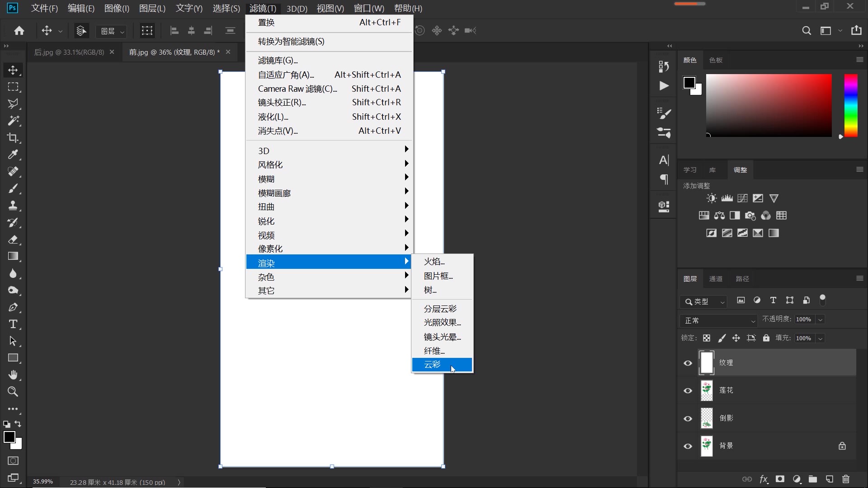Open the blend mode 正常 dropdown
The height and width of the screenshot is (488, 868).
(718, 320)
